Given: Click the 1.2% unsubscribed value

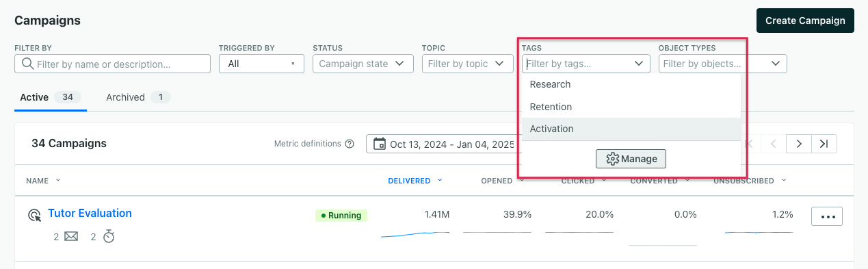Looking at the screenshot, I should [x=782, y=214].
